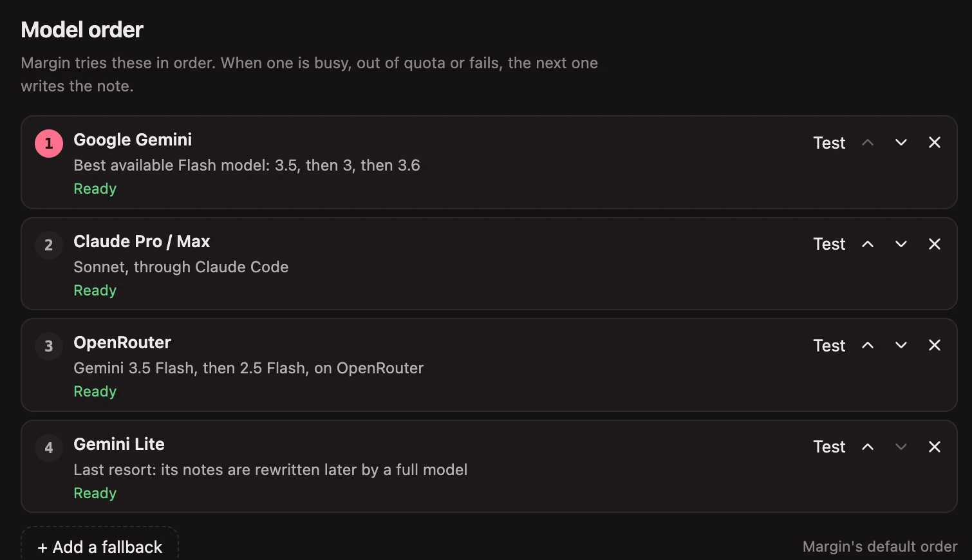Image resolution: width=972 pixels, height=560 pixels.
Task: Move Claude Pro / Max down
Action: pyautogui.click(x=901, y=244)
